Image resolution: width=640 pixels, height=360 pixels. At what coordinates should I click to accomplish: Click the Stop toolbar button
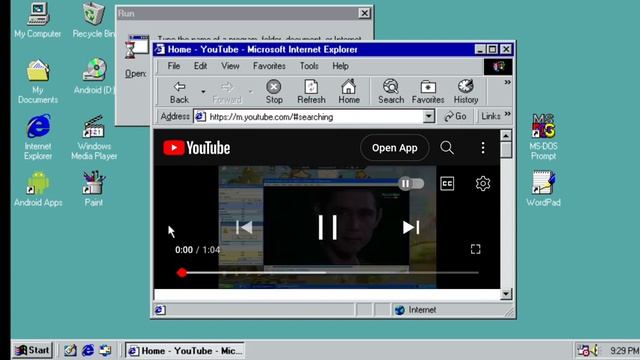[x=274, y=92]
